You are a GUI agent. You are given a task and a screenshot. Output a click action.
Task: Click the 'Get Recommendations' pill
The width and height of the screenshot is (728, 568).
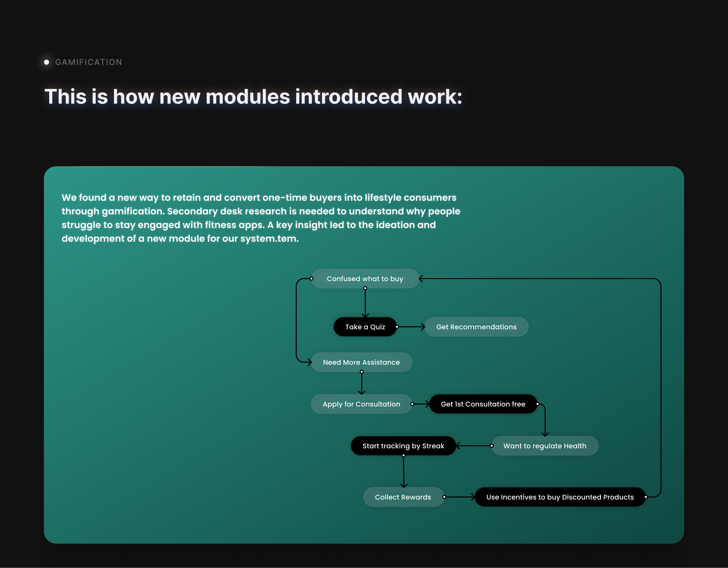click(476, 327)
